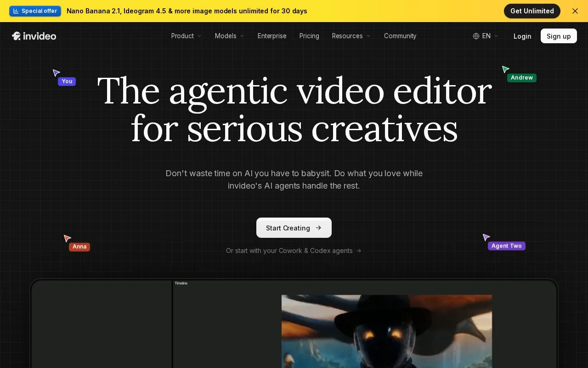Viewport: 588px width, 368px height.
Task: Click the arrow in Start Creating button
Action: click(x=318, y=228)
